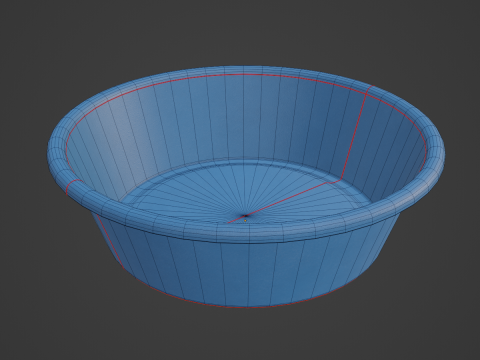
Task: Select the red seam crossing the bowl floor
Action: [x=287, y=199]
